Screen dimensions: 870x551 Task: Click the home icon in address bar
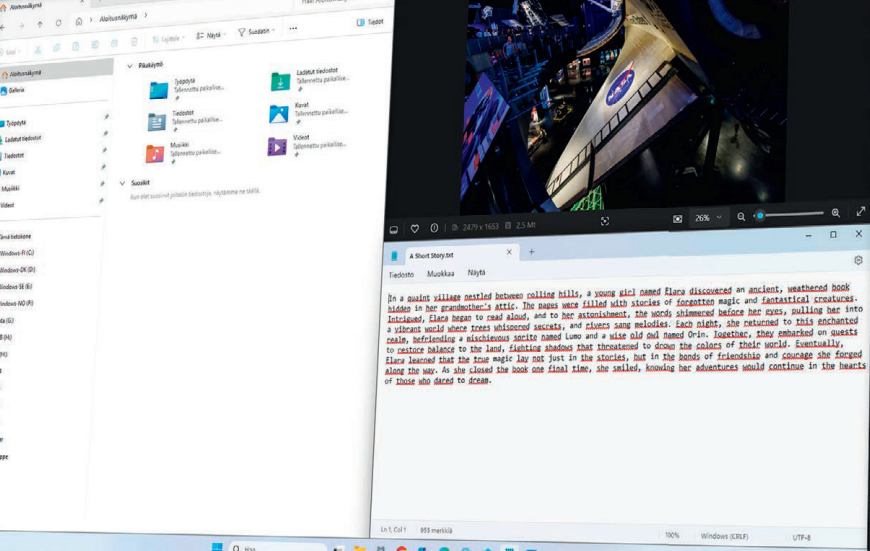tap(79, 22)
